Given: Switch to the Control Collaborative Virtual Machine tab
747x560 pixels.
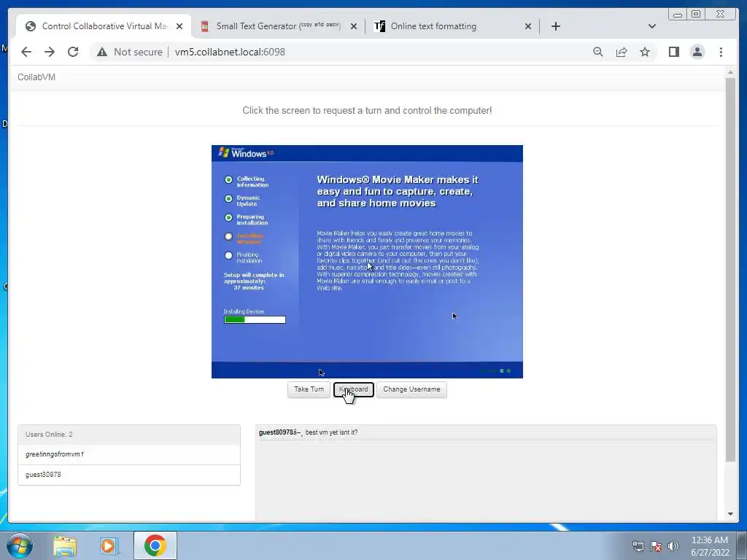Looking at the screenshot, I should pyautogui.click(x=104, y=26).
